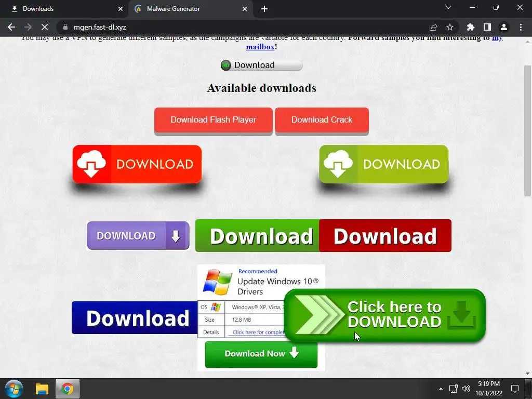The height and width of the screenshot is (399, 532).
Task: Click the dark red Download banner button
Action: click(x=385, y=235)
